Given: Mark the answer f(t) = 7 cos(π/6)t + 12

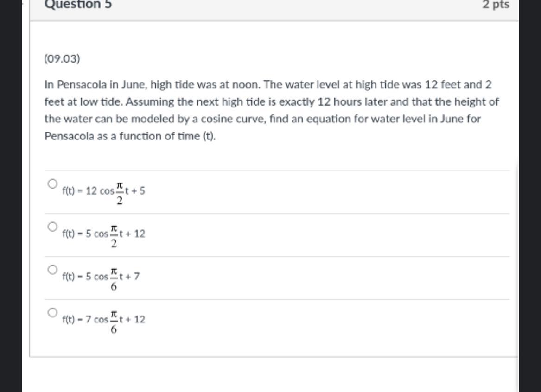Looking at the screenshot, I should 51,311.
